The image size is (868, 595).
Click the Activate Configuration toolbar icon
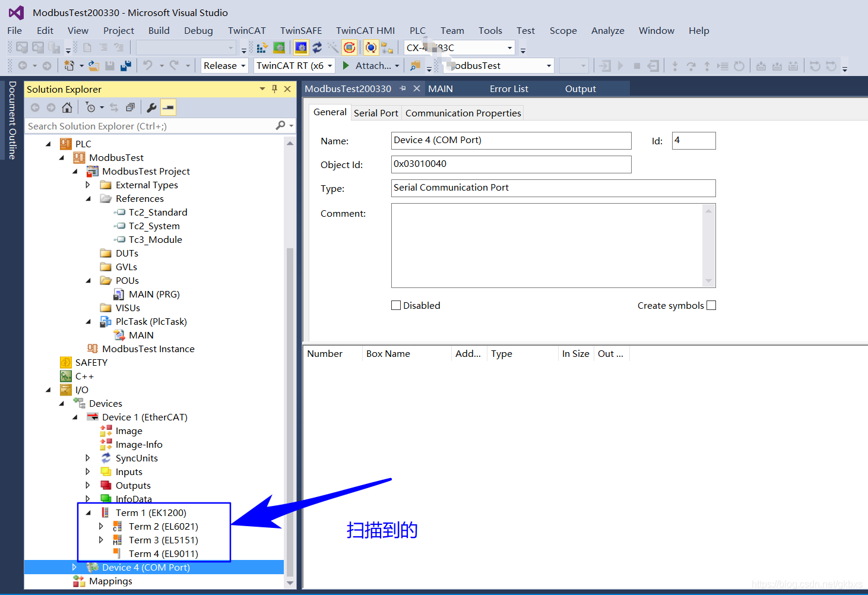pos(261,48)
